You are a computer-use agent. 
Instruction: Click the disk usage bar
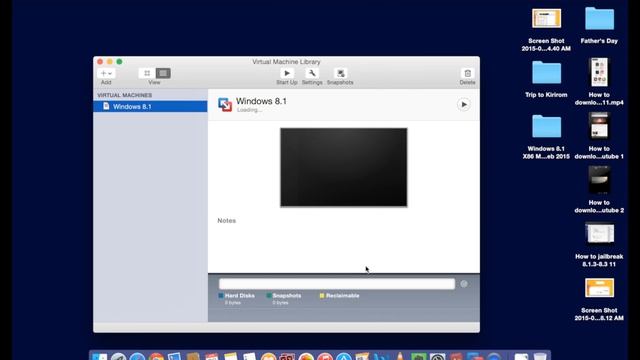[337, 284]
